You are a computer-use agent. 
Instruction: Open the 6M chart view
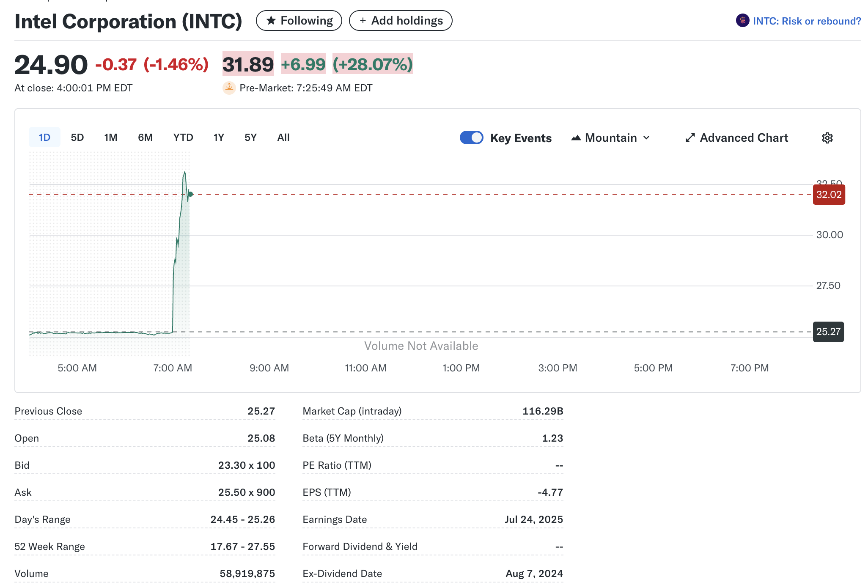pyautogui.click(x=145, y=137)
